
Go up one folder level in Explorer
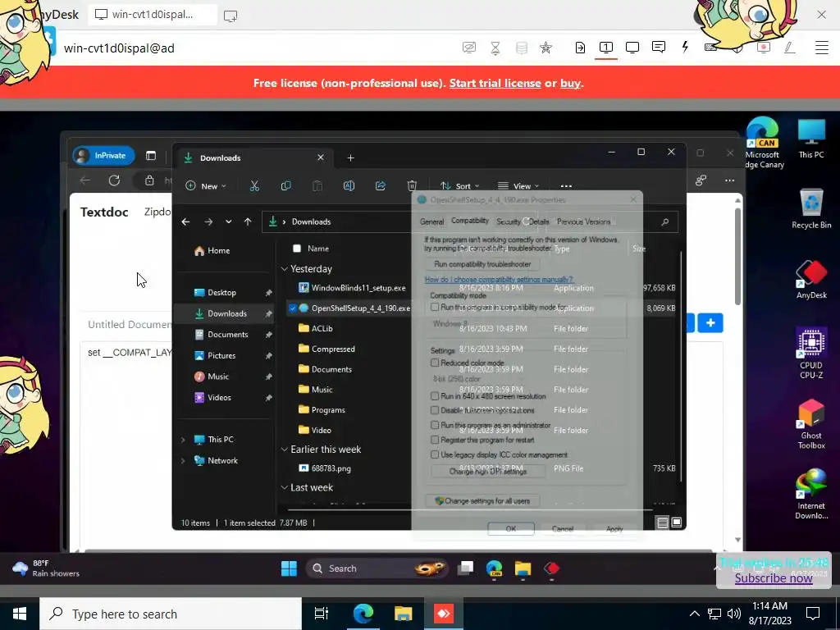(x=248, y=221)
